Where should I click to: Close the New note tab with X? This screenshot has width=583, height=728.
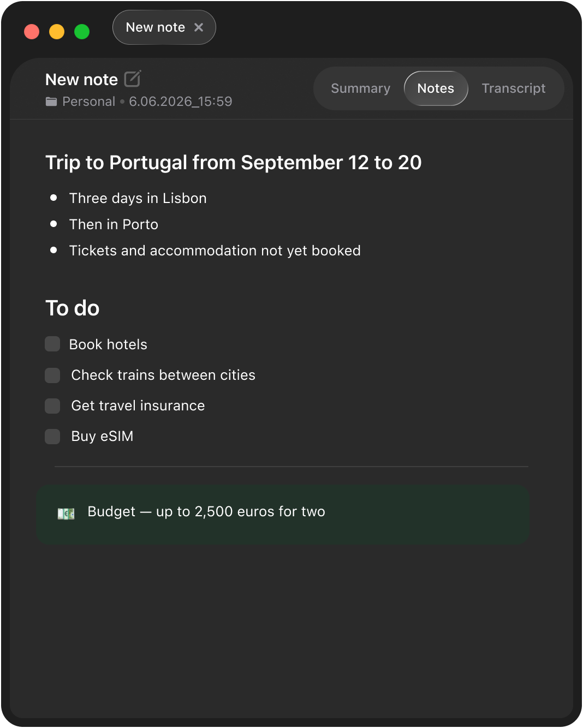click(199, 27)
